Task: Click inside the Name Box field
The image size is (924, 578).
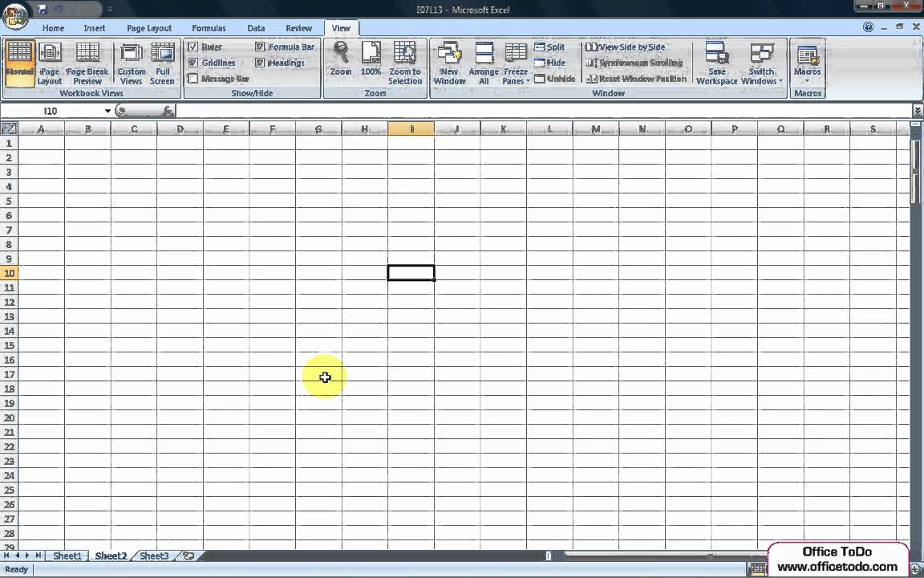Action: tap(52, 111)
